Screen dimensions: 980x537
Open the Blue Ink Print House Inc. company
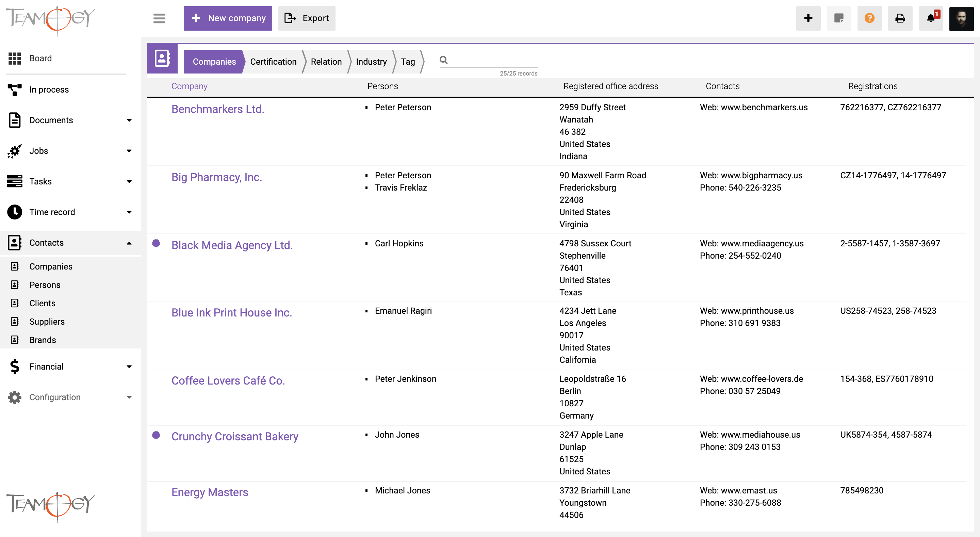pos(232,313)
